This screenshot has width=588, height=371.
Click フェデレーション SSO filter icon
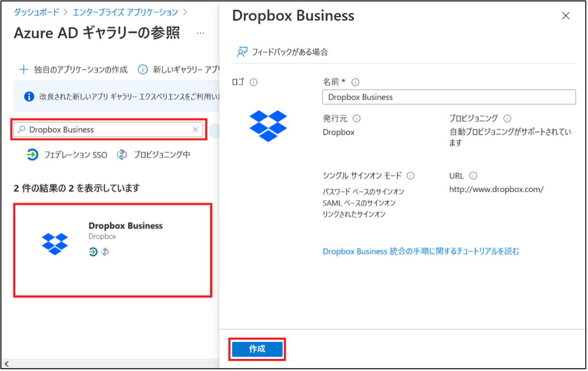tap(32, 155)
